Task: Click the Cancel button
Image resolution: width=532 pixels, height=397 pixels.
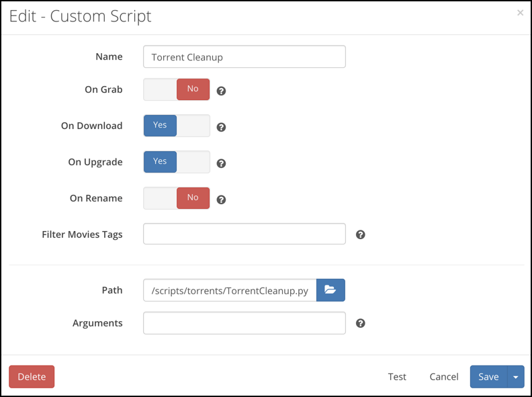Action: pyautogui.click(x=444, y=377)
